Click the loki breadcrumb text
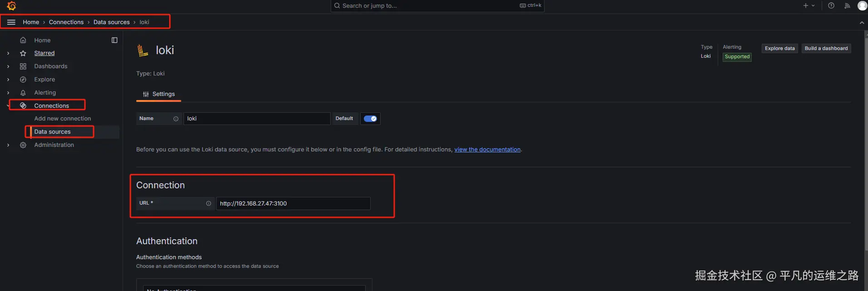Screen dimensions: 868x291 coord(144,22)
